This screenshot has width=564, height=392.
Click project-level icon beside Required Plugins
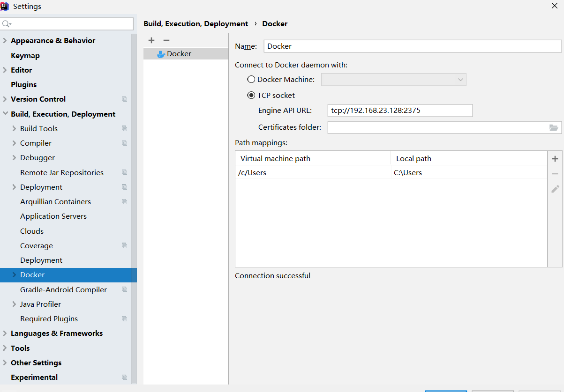click(124, 318)
